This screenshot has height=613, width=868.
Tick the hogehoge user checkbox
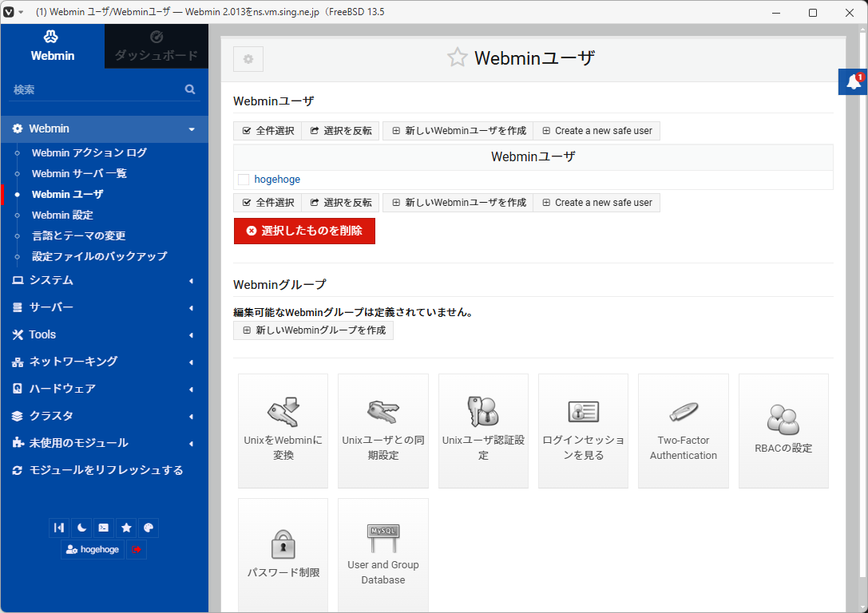pos(244,180)
